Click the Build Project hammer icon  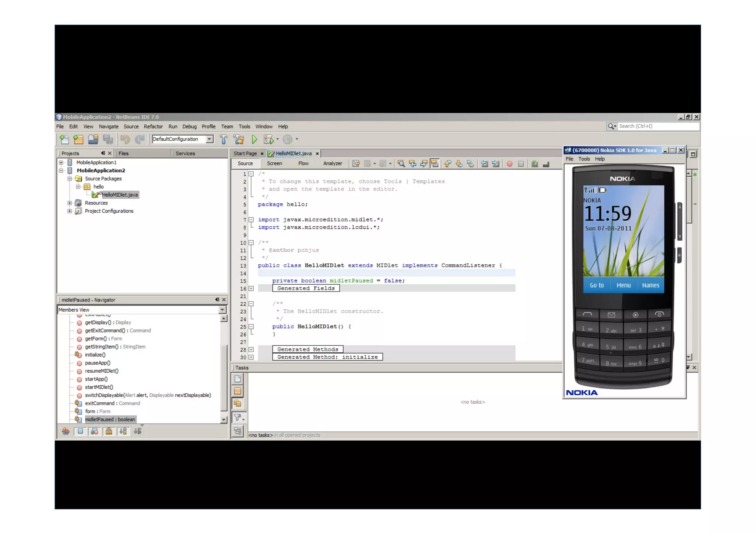[x=224, y=139]
